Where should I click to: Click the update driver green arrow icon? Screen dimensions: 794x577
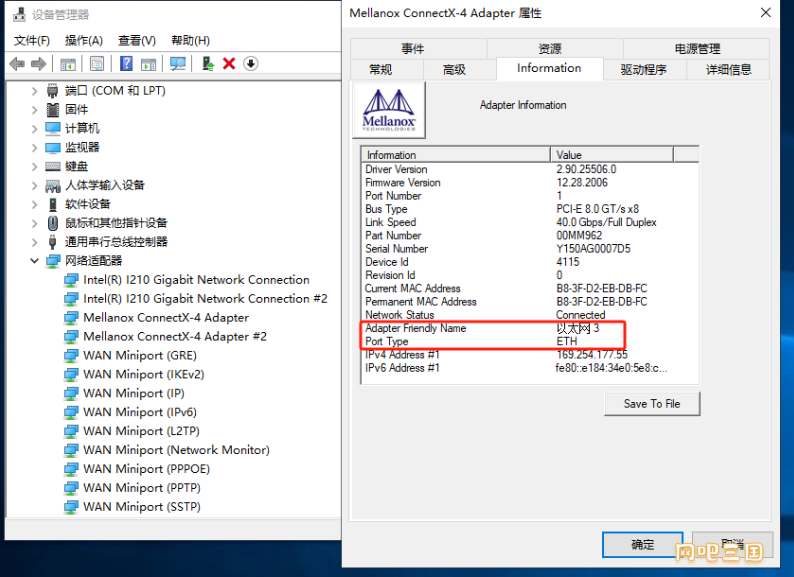tap(207, 64)
